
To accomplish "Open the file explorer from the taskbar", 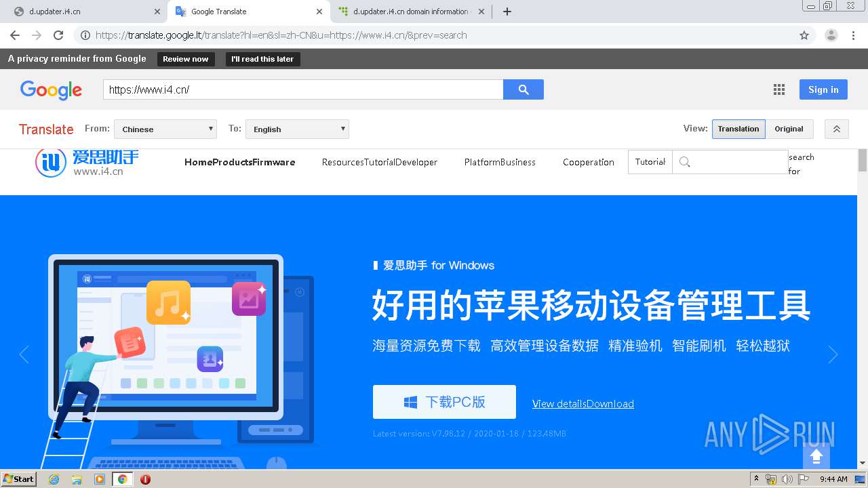I will click(x=77, y=479).
